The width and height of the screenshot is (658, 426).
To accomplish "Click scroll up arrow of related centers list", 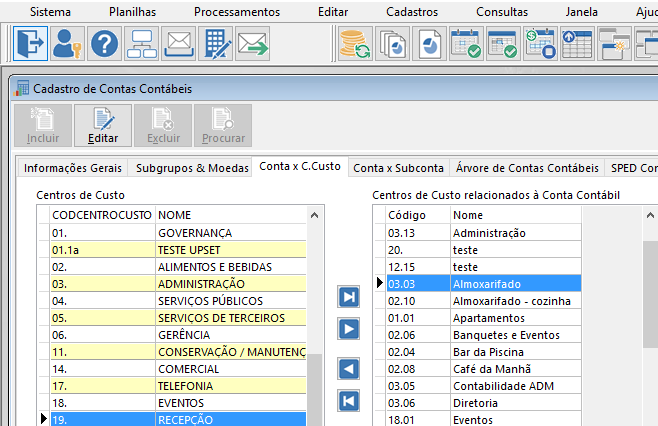I will click(x=650, y=215).
